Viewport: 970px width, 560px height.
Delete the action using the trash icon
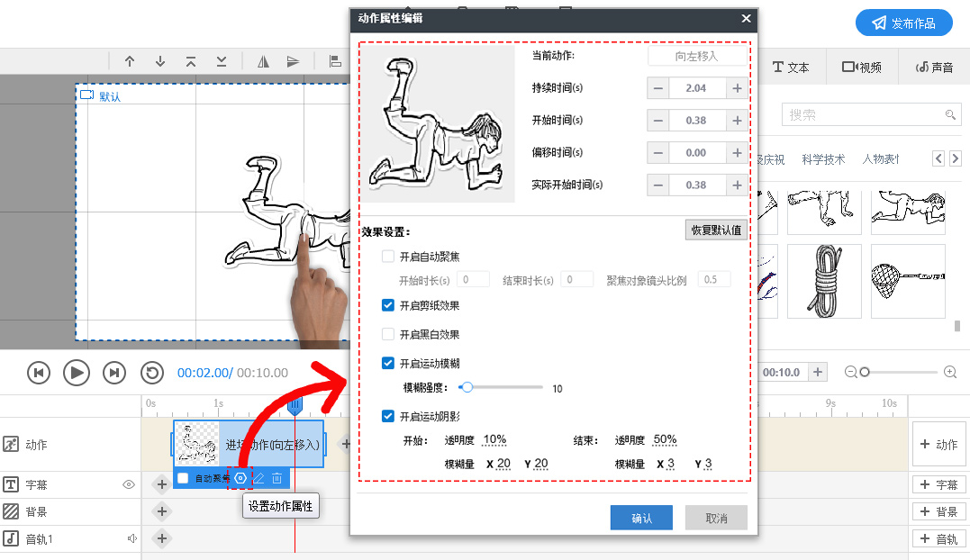click(x=276, y=478)
